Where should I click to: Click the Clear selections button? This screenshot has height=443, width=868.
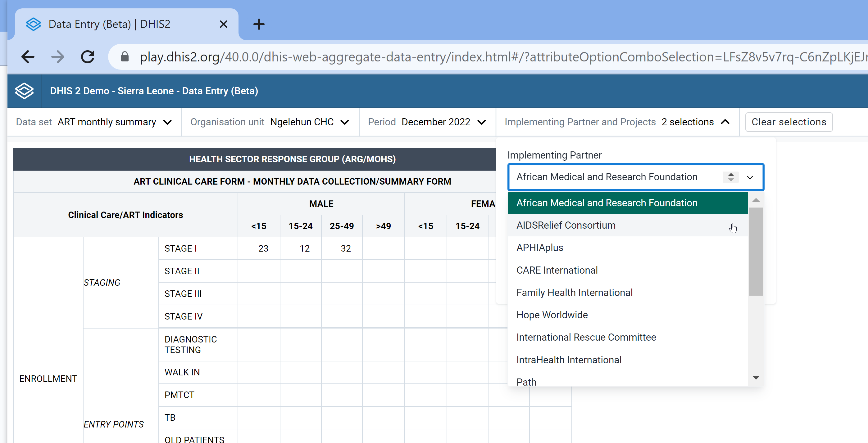point(789,122)
